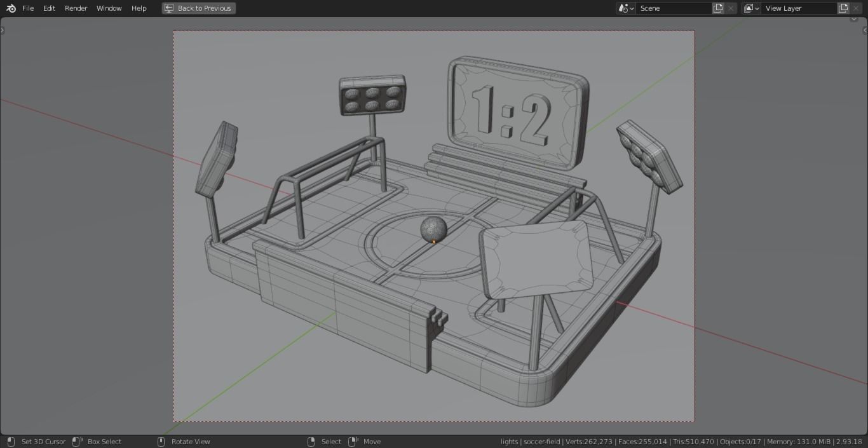868x448 pixels.
Task: Select the 1:2 scoreboard object
Action: point(517,113)
